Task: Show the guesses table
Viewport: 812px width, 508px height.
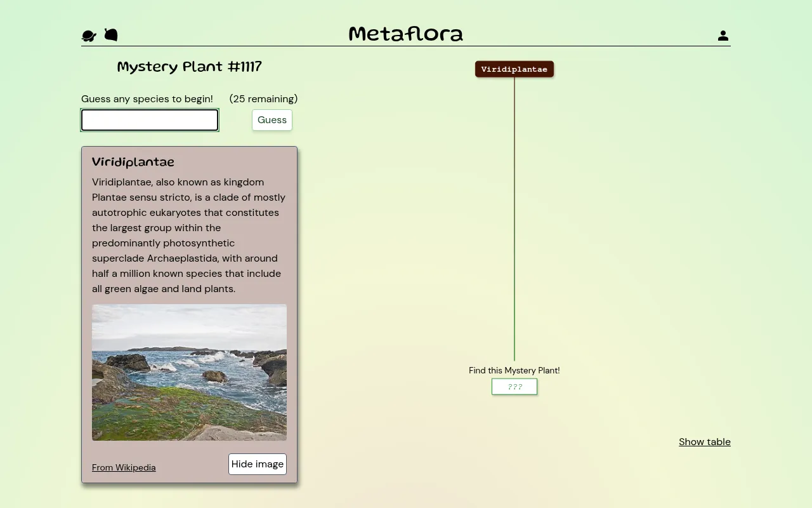Action: pos(705,442)
